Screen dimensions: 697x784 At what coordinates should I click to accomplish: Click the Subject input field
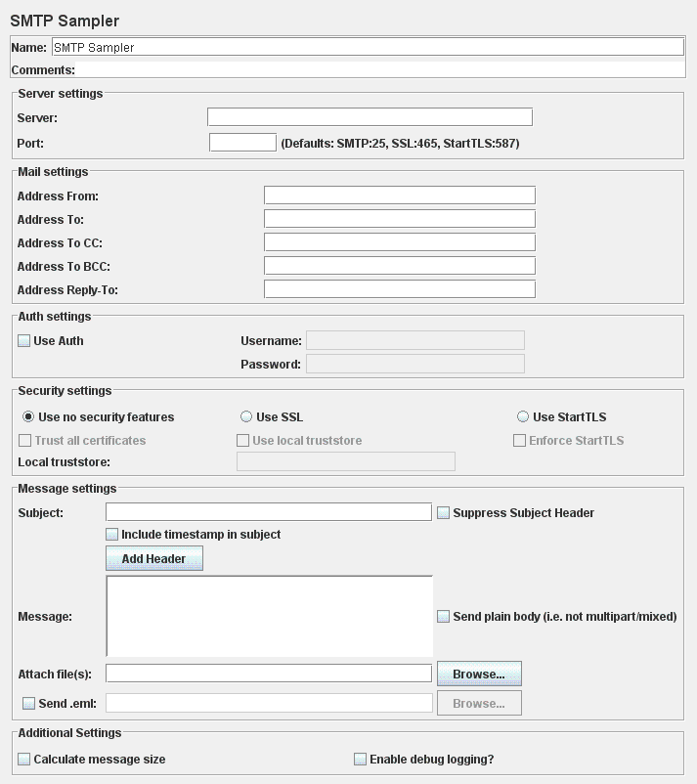coord(268,512)
